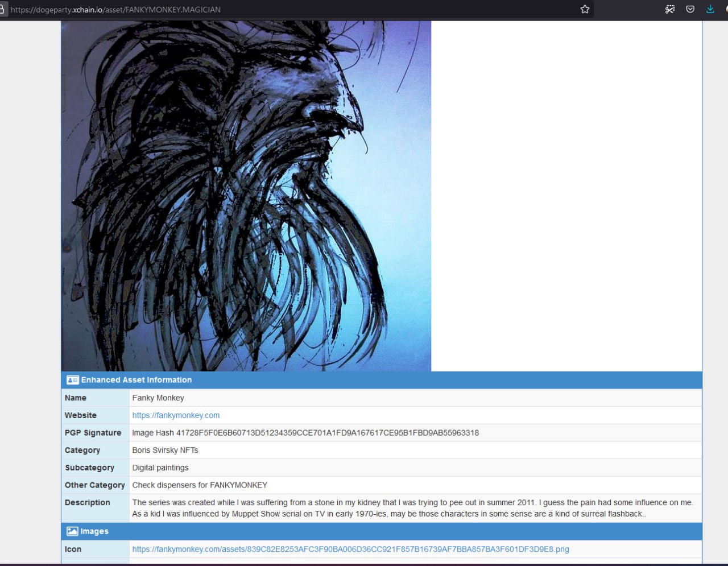
Task: Click the Category row label
Action: point(82,450)
